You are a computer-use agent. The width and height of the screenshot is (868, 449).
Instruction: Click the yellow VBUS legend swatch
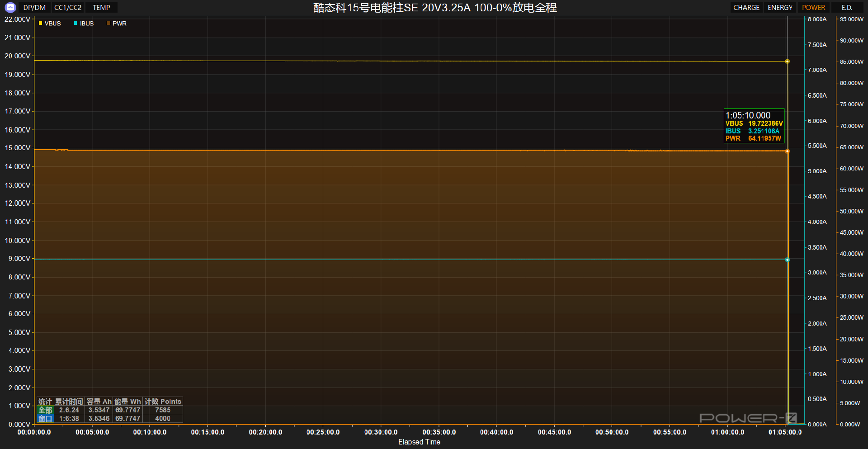[x=40, y=24]
